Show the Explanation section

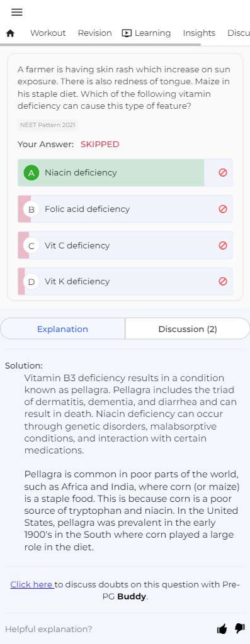(x=62, y=328)
